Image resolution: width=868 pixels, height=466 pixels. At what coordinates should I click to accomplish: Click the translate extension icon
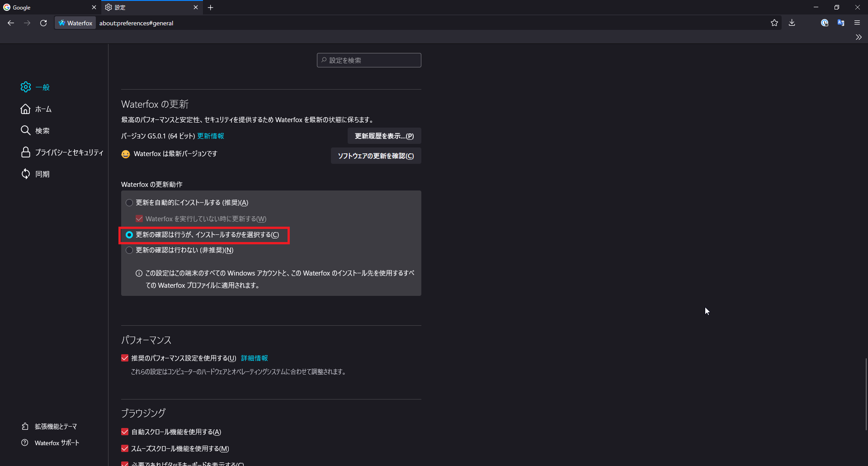click(841, 23)
